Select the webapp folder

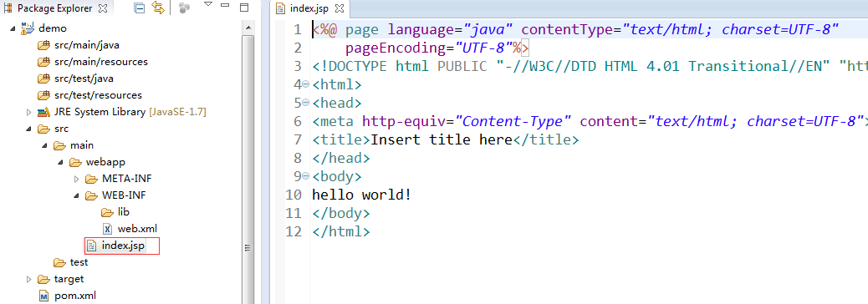[106, 162]
